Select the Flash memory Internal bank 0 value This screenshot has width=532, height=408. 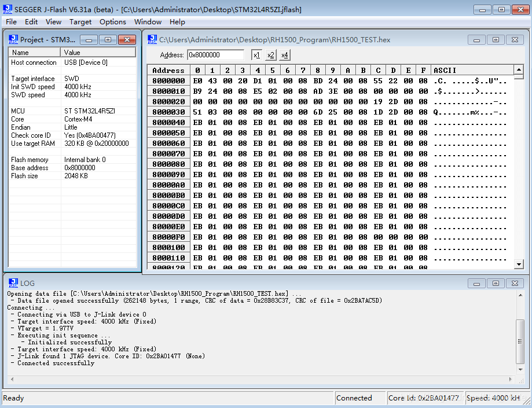pos(85,160)
